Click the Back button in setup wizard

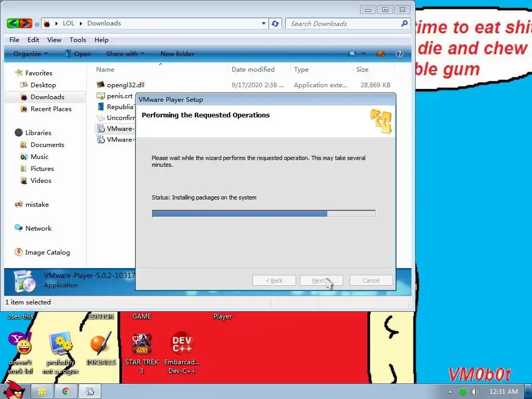pos(274,281)
